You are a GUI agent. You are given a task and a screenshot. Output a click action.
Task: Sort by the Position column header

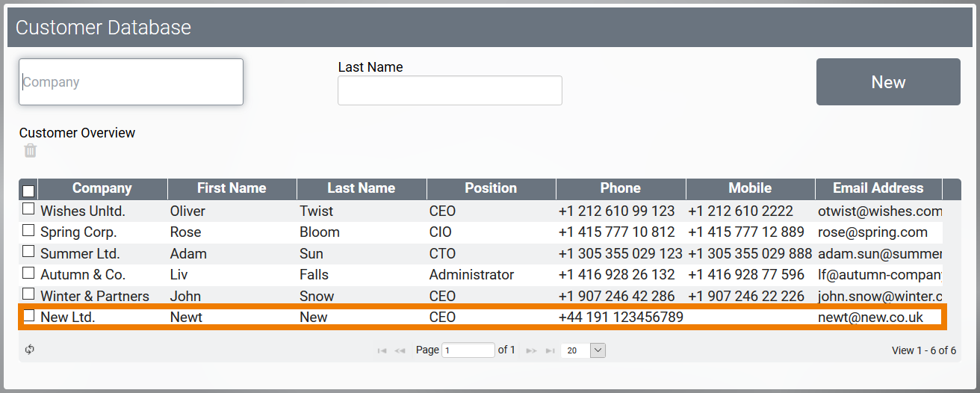coord(491,189)
